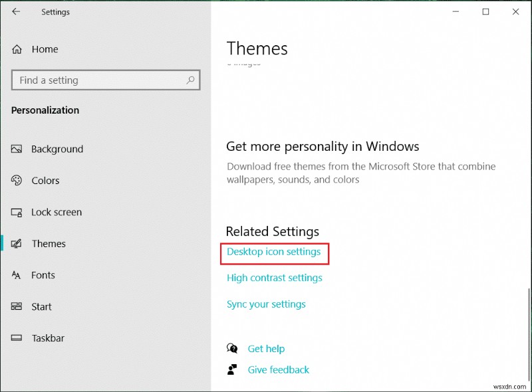Image resolution: width=532 pixels, height=392 pixels.
Task: Open Sync your settings
Action: pyautogui.click(x=266, y=304)
